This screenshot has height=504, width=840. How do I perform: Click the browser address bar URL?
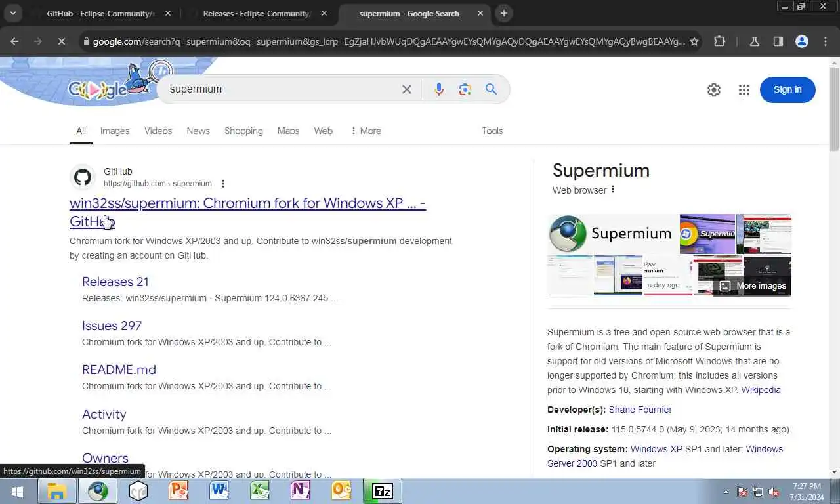point(388,41)
